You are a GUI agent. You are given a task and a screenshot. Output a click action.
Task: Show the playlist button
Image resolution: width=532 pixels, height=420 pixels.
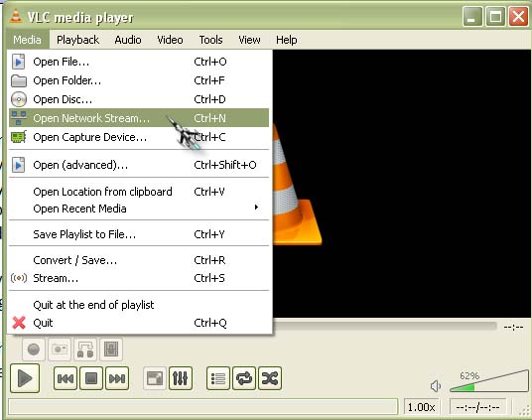pos(218,378)
